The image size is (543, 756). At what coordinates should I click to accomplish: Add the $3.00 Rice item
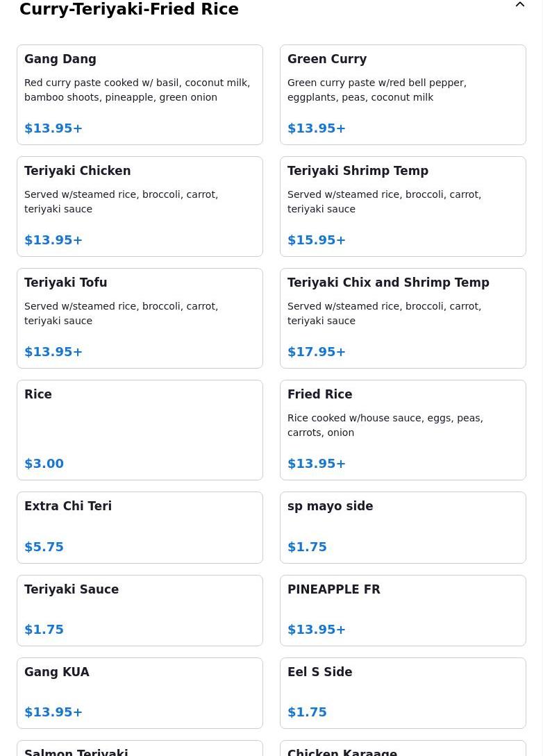[x=140, y=430]
